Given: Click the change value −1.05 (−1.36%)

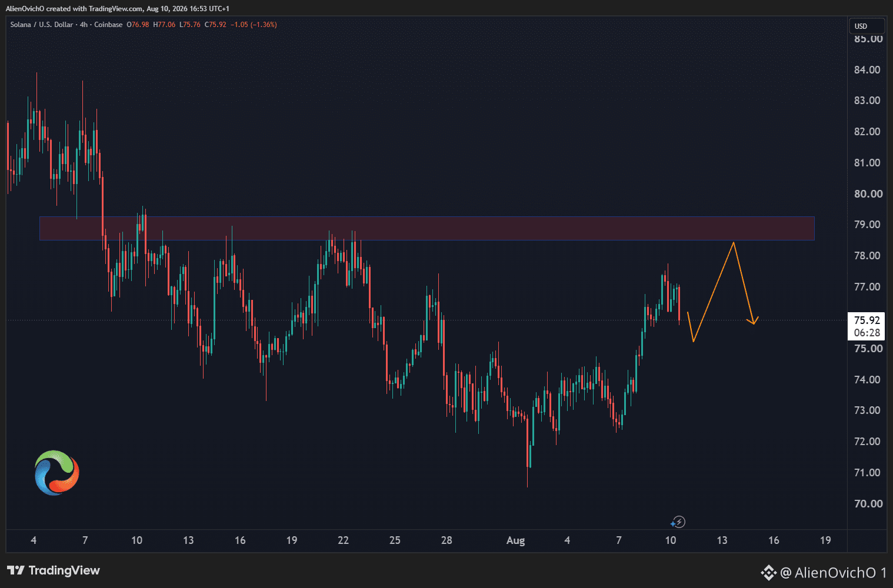Looking at the screenshot, I should 254,25.
